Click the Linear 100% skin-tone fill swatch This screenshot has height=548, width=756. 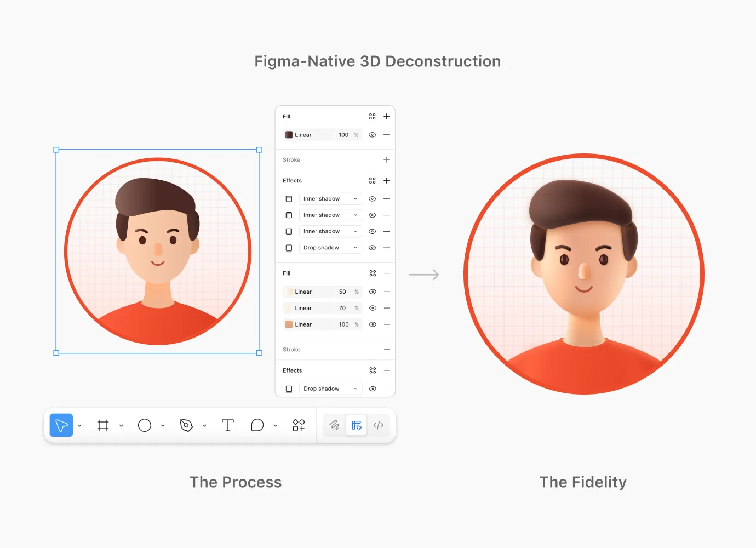tap(289, 324)
